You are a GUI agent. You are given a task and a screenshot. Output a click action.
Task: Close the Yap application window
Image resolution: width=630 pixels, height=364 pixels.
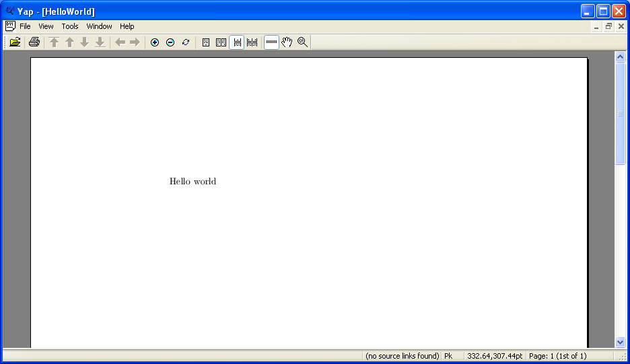click(x=619, y=11)
